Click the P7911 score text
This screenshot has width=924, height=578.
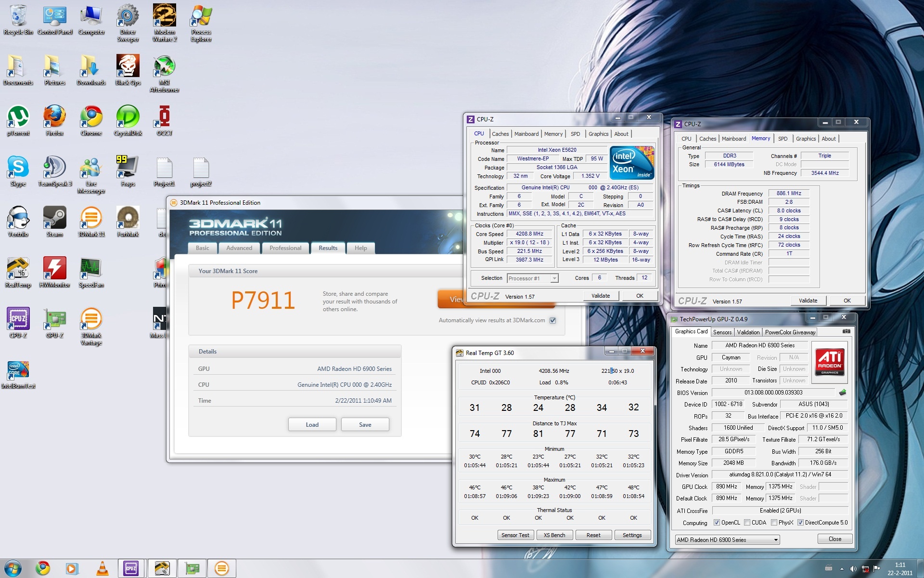point(263,301)
